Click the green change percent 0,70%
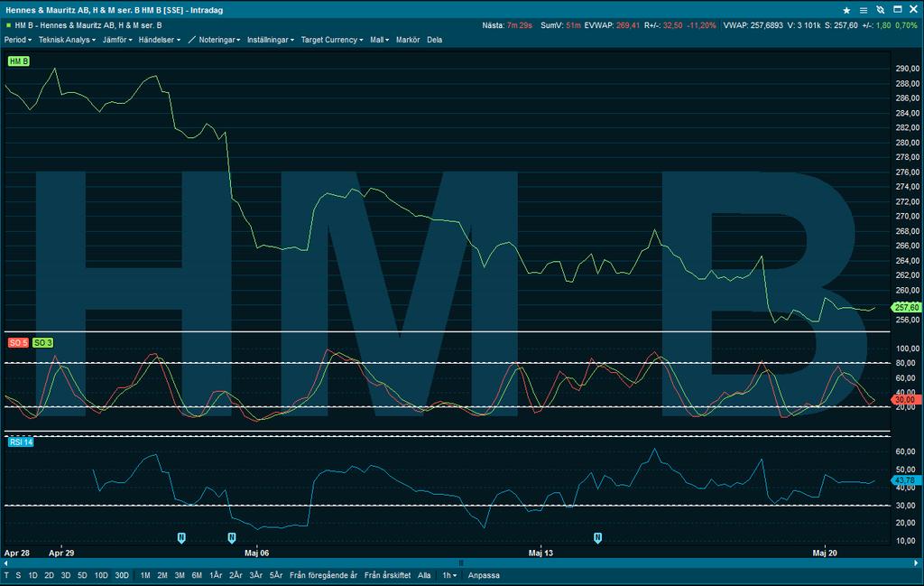 point(906,25)
